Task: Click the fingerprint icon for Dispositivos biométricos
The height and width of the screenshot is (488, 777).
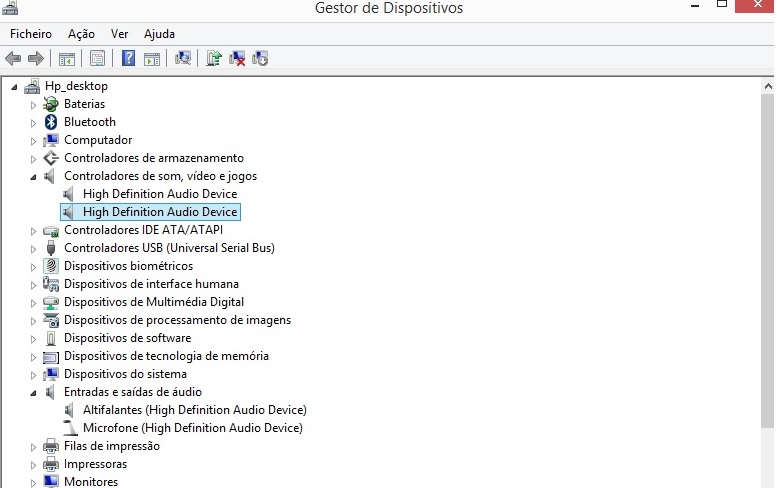Action: pyautogui.click(x=51, y=266)
